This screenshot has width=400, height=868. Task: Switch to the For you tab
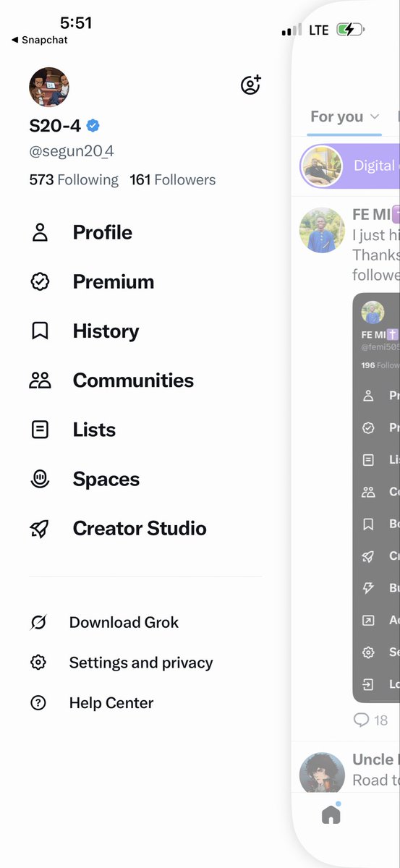point(337,116)
